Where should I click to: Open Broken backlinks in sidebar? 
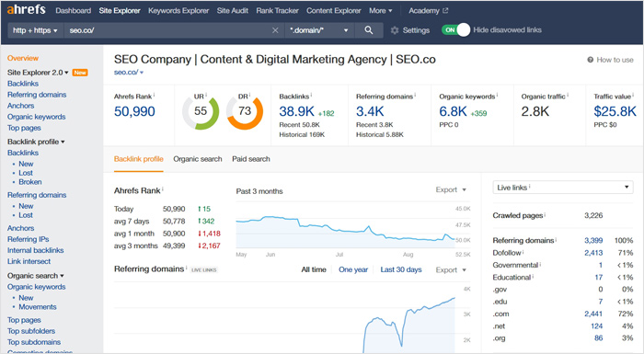30,182
